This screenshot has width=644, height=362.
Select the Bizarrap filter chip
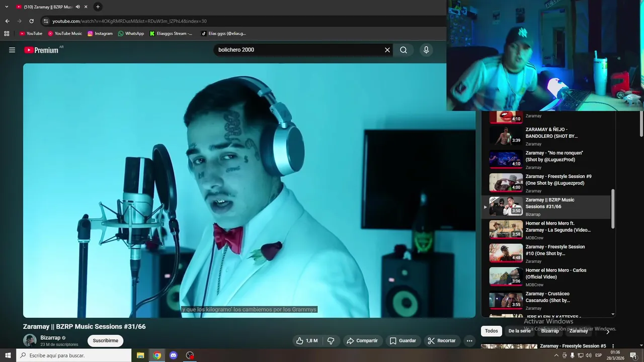(550, 331)
